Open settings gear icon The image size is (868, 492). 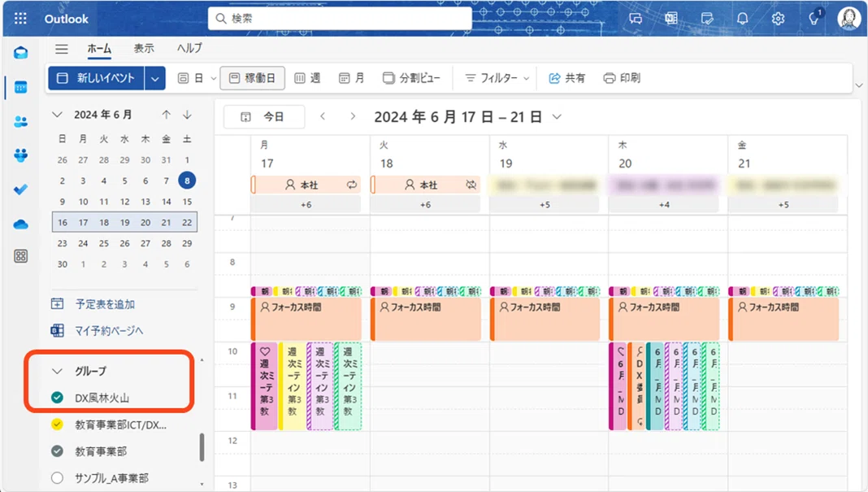coord(778,18)
